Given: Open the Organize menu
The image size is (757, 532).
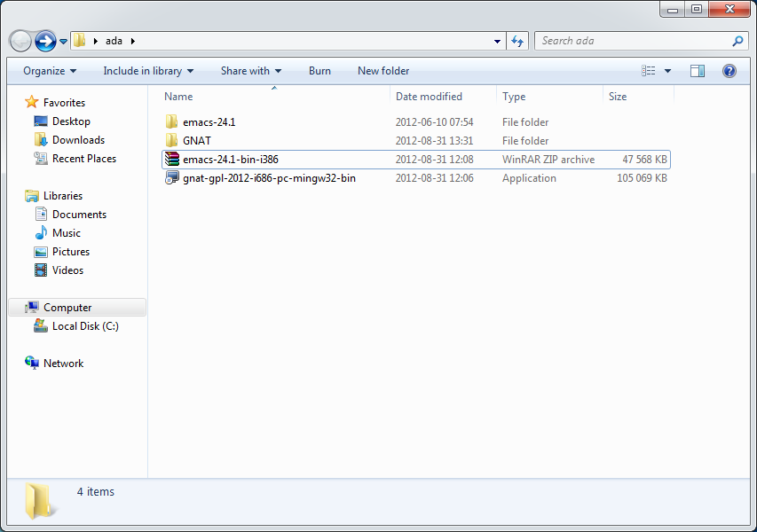Looking at the screenshot, I should (50, 71).
